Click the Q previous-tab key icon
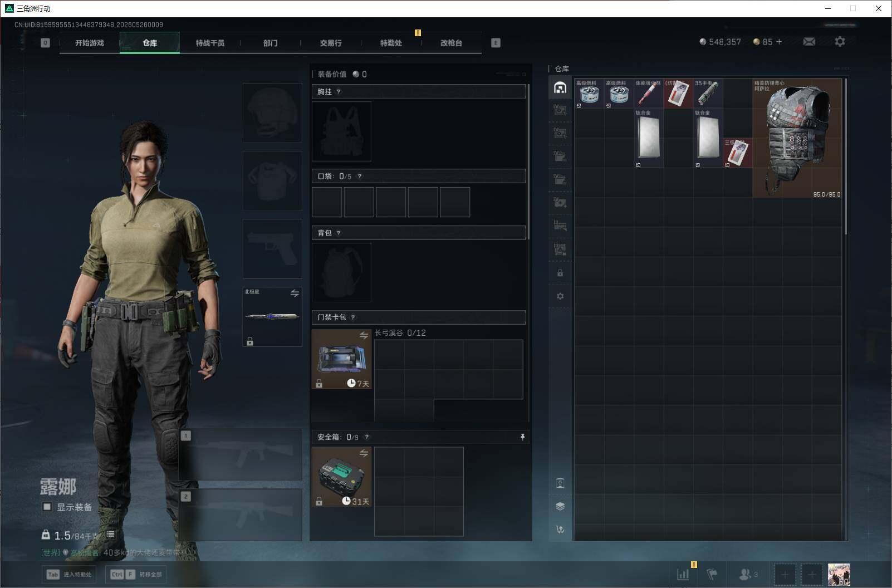This screenshot has width=892, height=588. click(x=46, y=43)
